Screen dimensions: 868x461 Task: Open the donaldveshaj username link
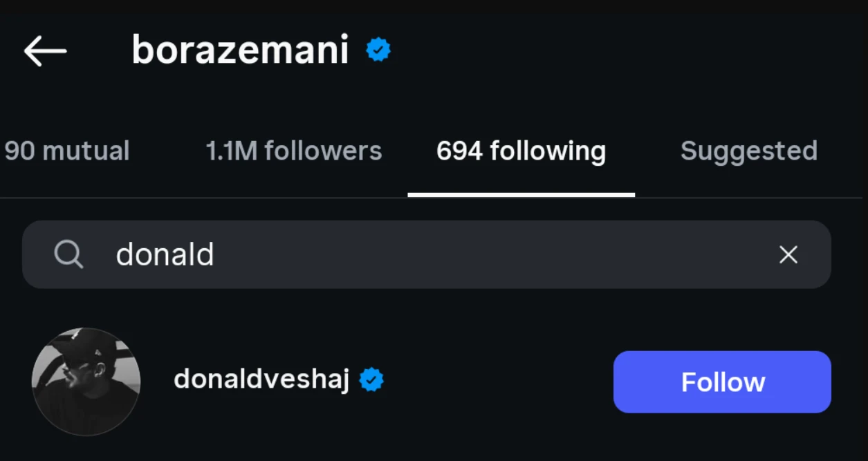pos(261,379)
